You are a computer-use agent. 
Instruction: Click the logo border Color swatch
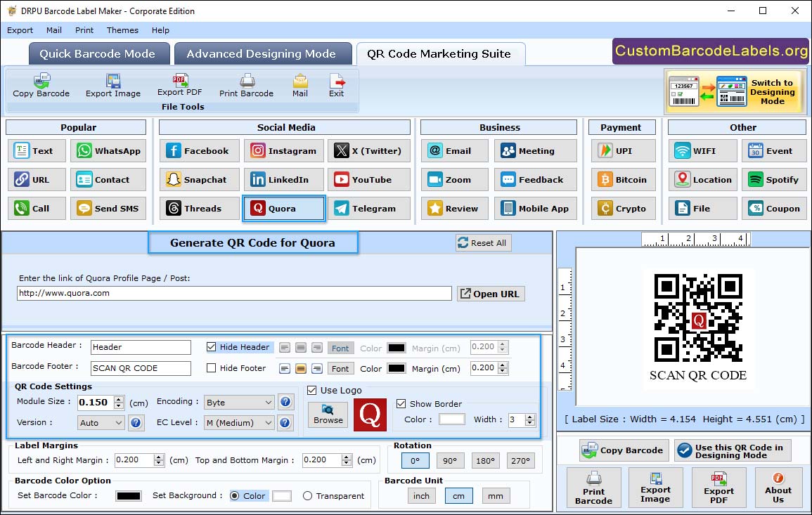tap(451, 419)
